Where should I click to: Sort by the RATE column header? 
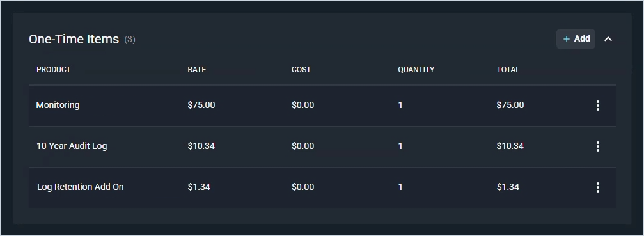197,69
